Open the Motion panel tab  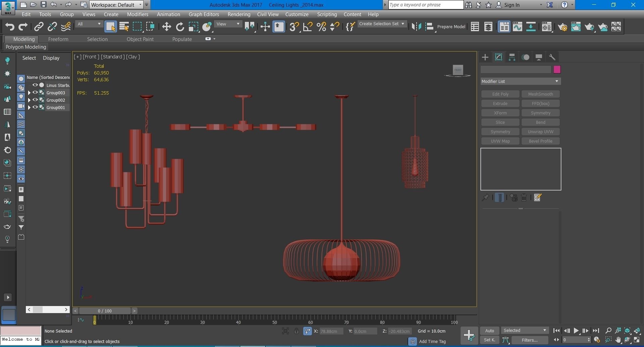coord(525,57)
